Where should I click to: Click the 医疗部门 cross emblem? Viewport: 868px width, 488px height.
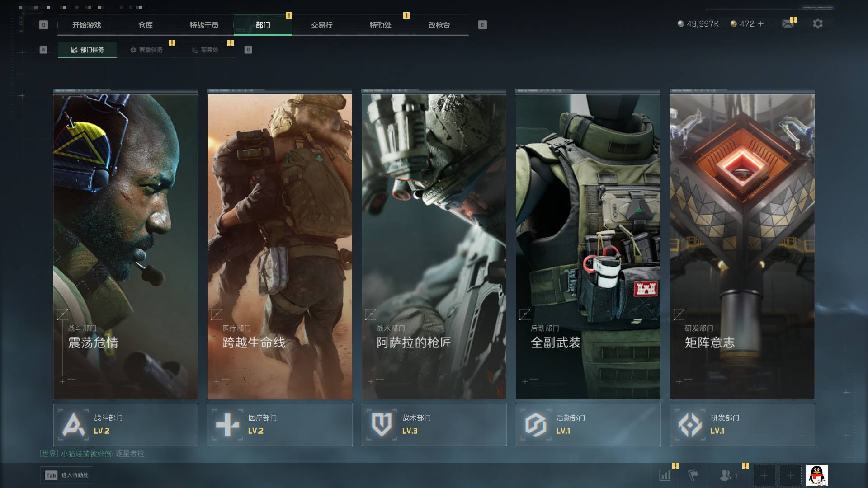227,424
